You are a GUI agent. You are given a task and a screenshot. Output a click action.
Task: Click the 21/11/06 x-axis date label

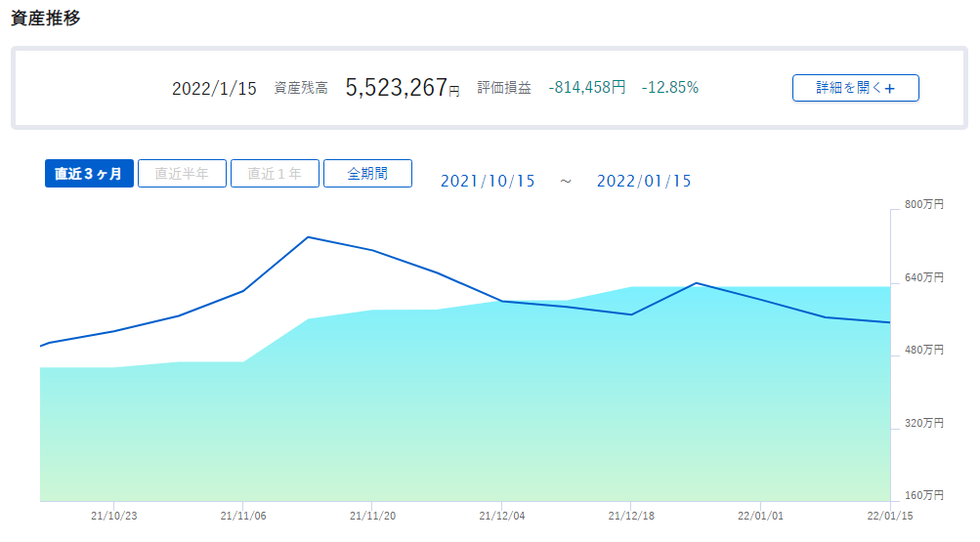tap(243, 516)
